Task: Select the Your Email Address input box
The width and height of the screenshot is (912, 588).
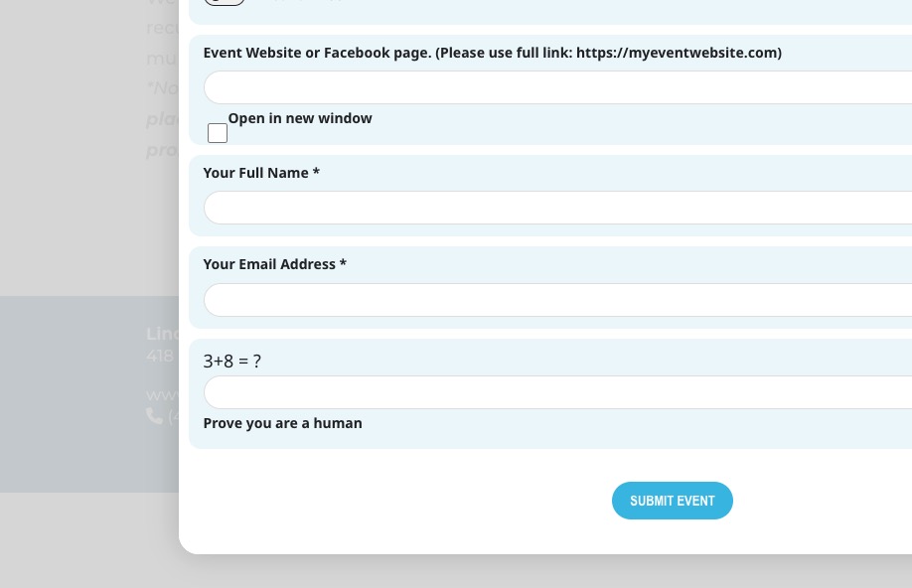Action: [x=556, y=300]
